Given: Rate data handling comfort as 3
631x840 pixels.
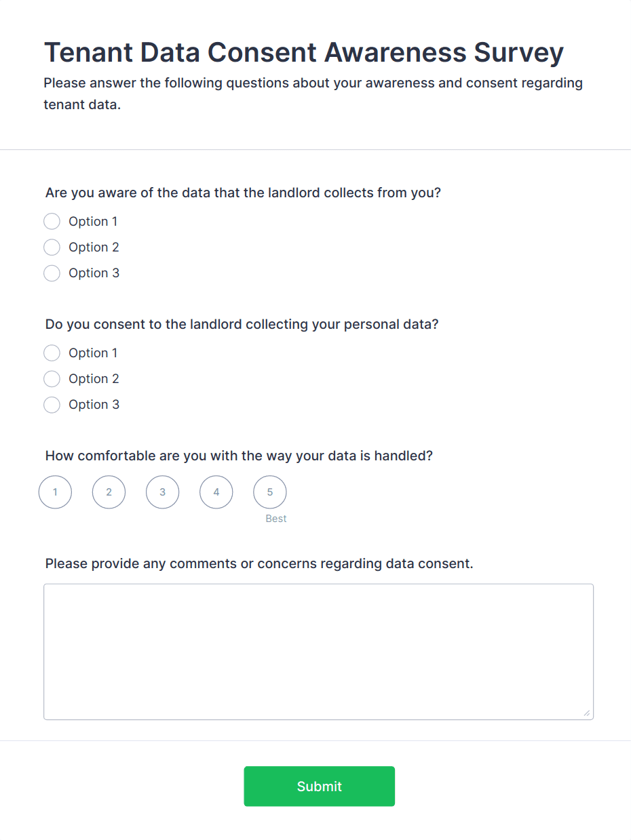Looking at the screenshot, I should [x=162, y=492].
